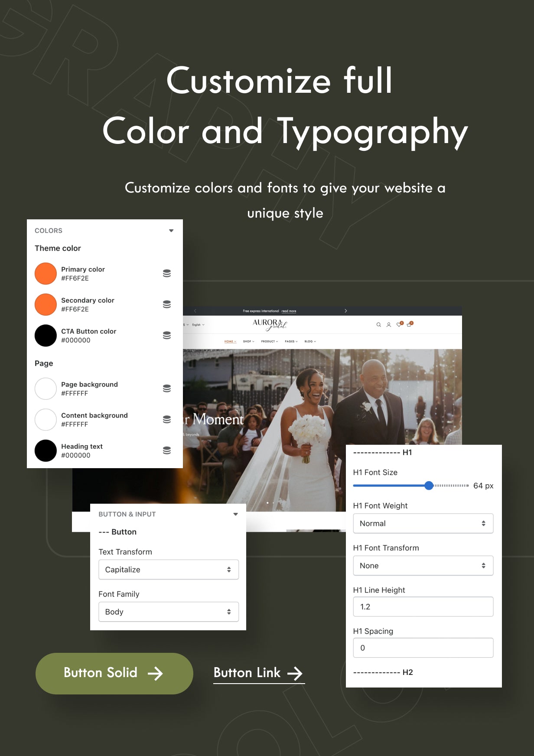Screen dimensions: 534x756
Task: Open the SHOP menu in store navigation
Action: 249,342
